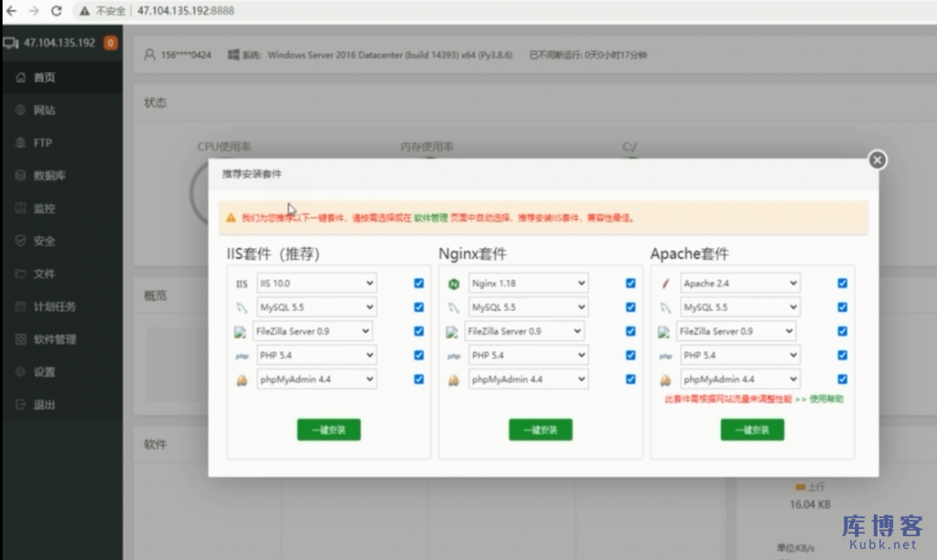Screen dimensions: 937x560
Task: Close the 推荐安装套件 dialog
Action: 878,159
